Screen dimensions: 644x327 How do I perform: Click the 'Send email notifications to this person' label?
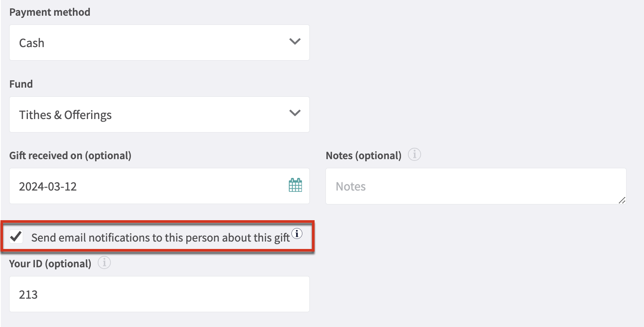pyautogui.click(x=160, y=238)
